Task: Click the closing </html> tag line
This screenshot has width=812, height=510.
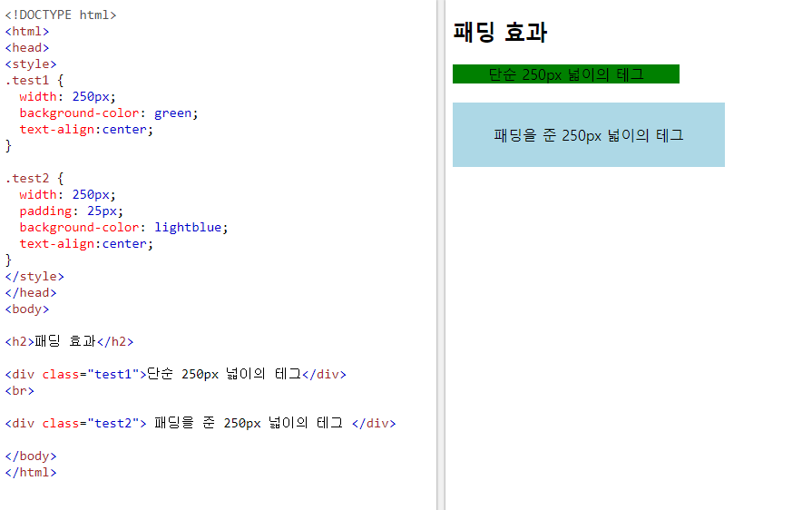Action: pyautogui.click(x=31, y=472)
